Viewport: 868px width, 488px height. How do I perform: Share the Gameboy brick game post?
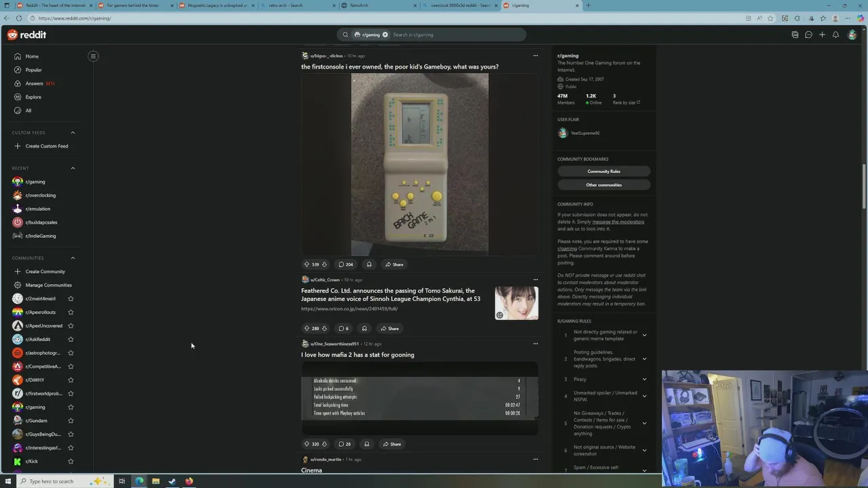(394, 264)
